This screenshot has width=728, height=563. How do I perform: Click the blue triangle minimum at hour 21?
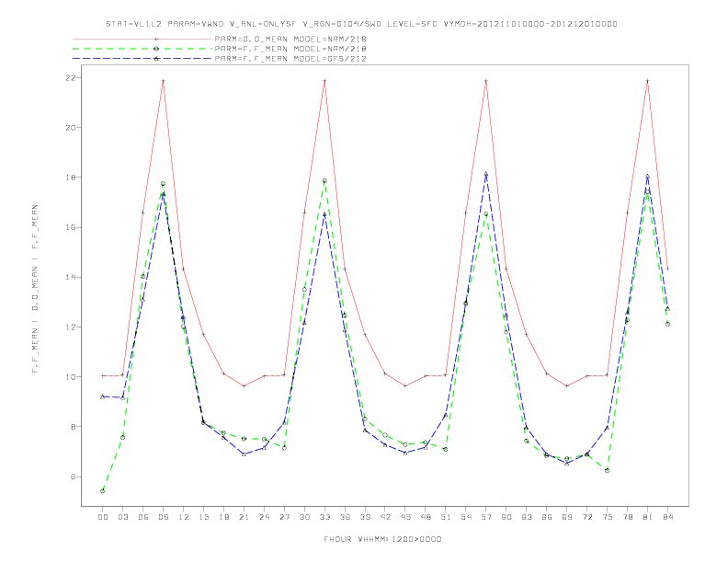244,454
